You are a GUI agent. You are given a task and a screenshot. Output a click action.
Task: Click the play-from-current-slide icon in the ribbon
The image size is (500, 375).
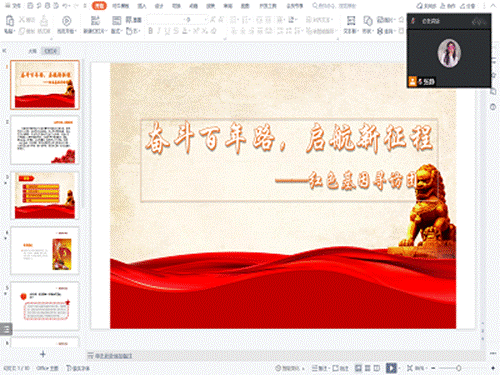tap(66, 21)
